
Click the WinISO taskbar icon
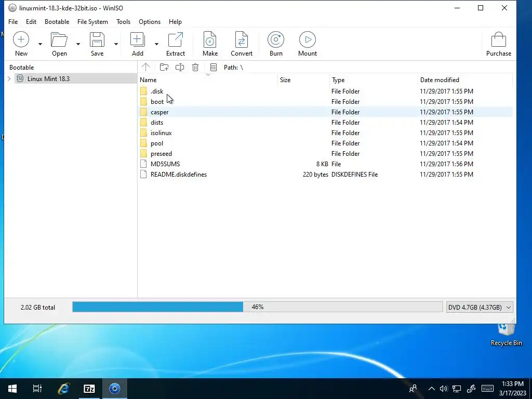(115, 389)
